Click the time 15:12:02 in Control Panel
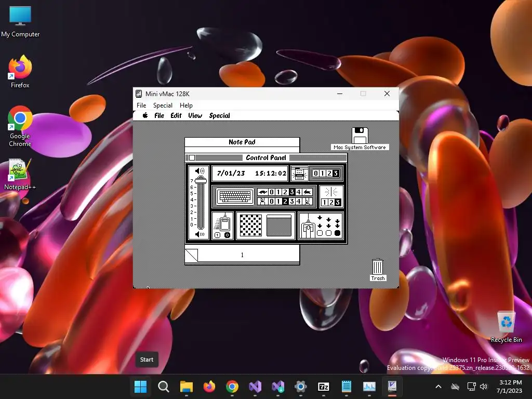The height and width of the screenshot is (399, 532). click(x=271, y=173)
